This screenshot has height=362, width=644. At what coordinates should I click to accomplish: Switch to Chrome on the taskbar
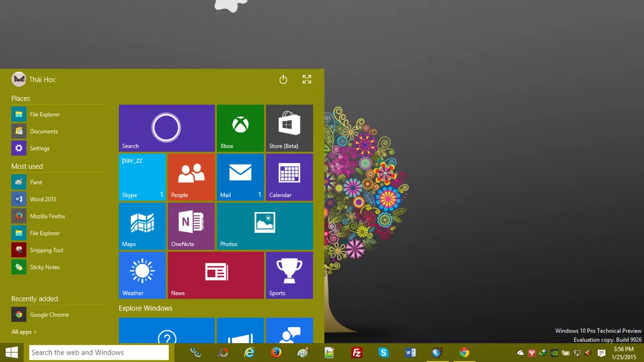click(464, 352)
